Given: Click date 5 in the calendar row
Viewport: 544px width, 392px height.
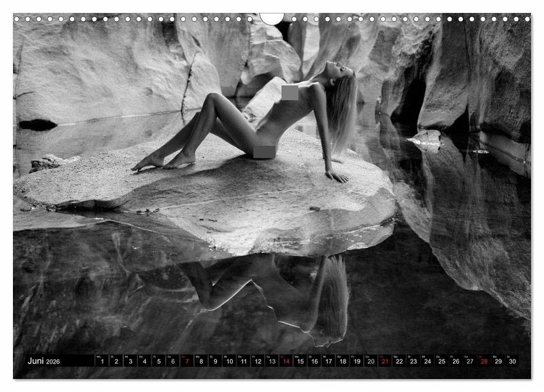Looking at the screenshot, I should pyautogui.click(x=158, y=361).
